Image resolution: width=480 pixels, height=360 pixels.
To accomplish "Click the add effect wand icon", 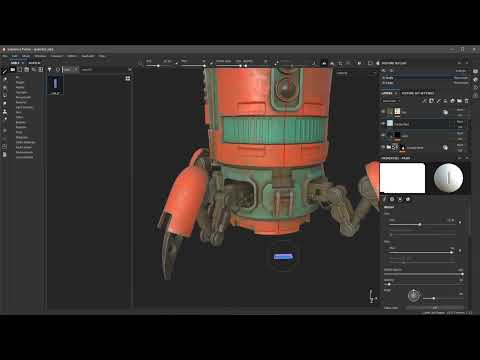I will pos(424,101).
